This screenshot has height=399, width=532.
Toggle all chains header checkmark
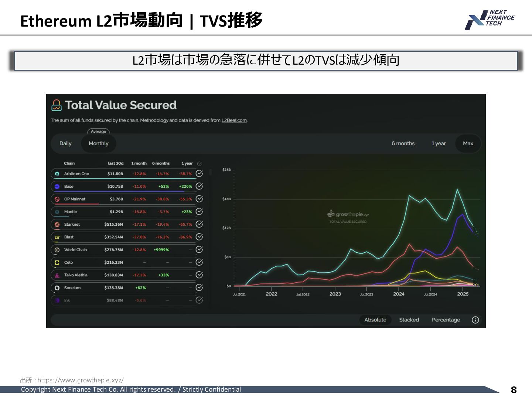199,164
